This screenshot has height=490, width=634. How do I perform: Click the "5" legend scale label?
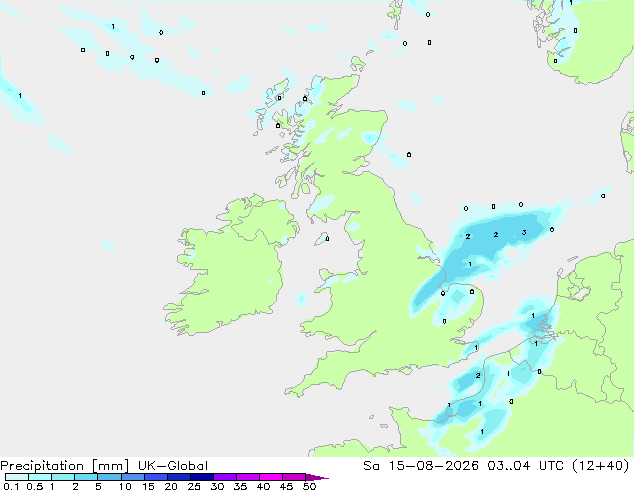[98, 486]
